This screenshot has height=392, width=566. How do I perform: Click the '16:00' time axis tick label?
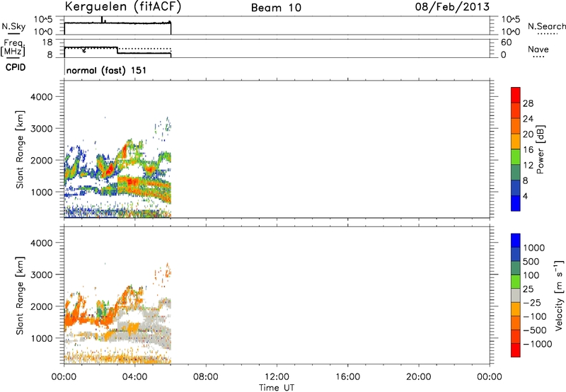347,377
